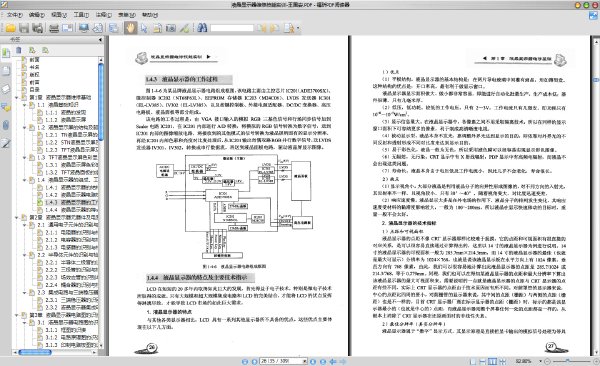Screen dimensions: 600x366
Task: Click the toolbar navigation panel icon
Action: pyautogui.click(x=114, y=28)
